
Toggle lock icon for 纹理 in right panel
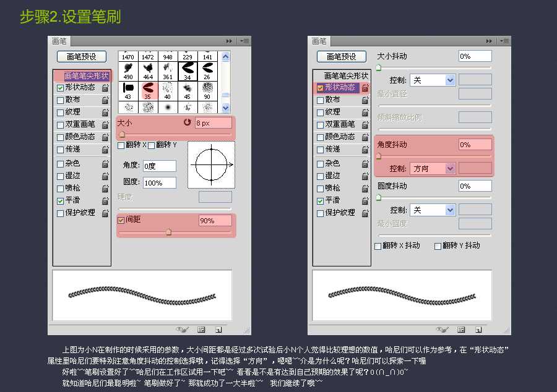[365, 113]
